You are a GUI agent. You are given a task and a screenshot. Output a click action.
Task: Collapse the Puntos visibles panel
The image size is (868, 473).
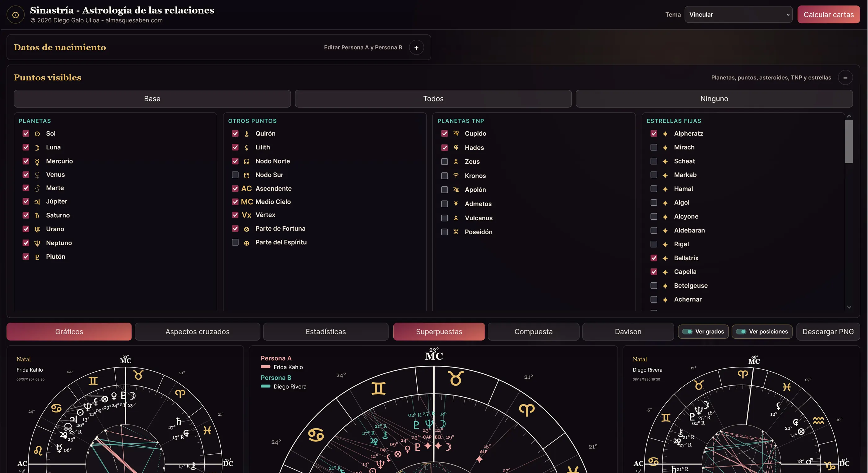click(845, 78)
